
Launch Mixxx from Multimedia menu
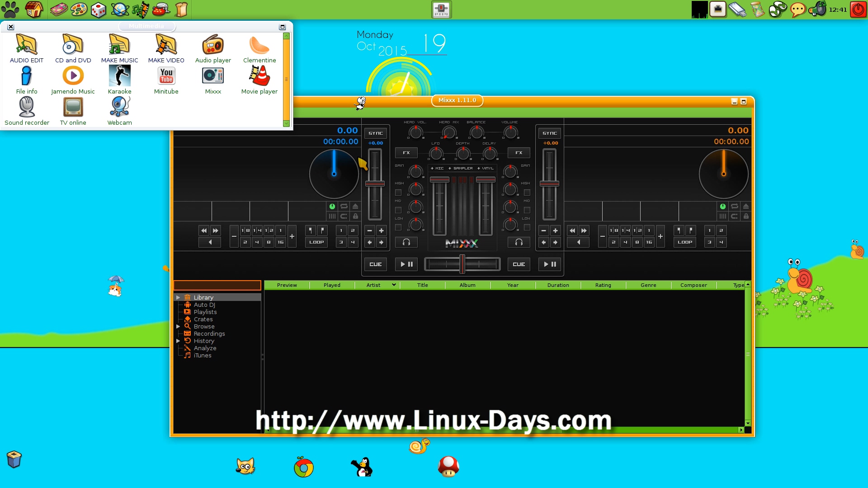(x=213, y=80)
